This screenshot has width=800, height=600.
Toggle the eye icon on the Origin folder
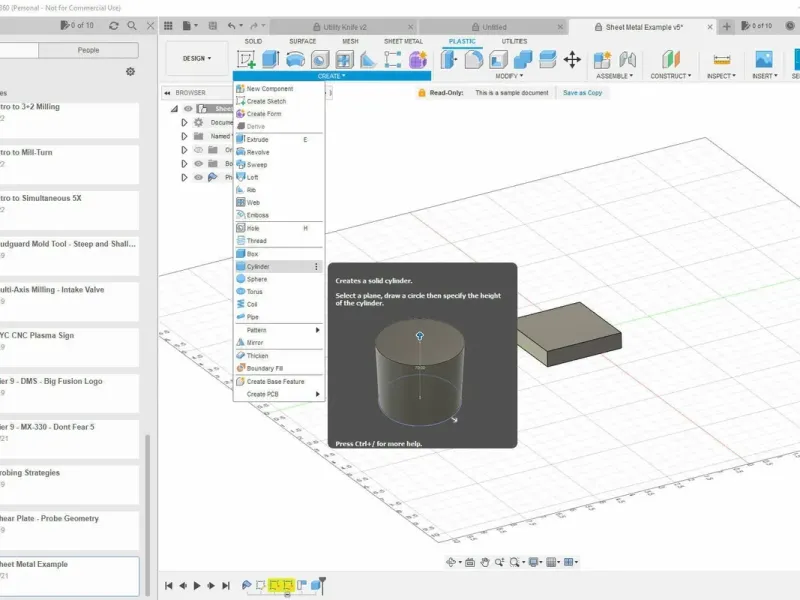[x=198, y=150]
